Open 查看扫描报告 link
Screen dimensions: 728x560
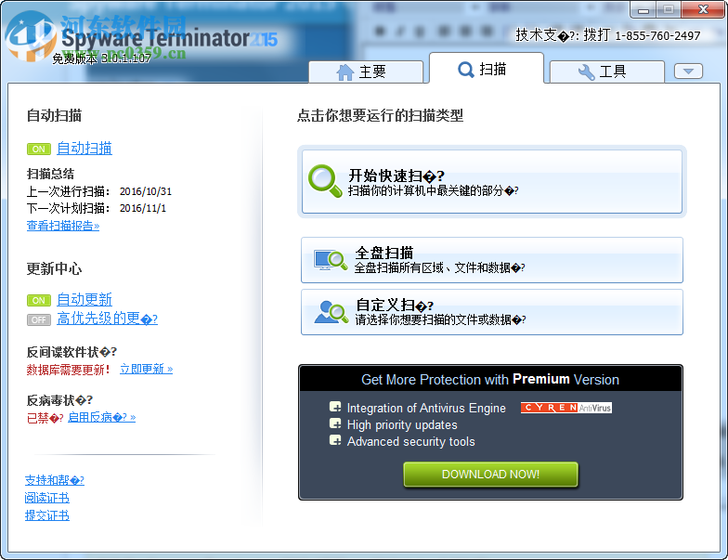click(x=63, y=226)
